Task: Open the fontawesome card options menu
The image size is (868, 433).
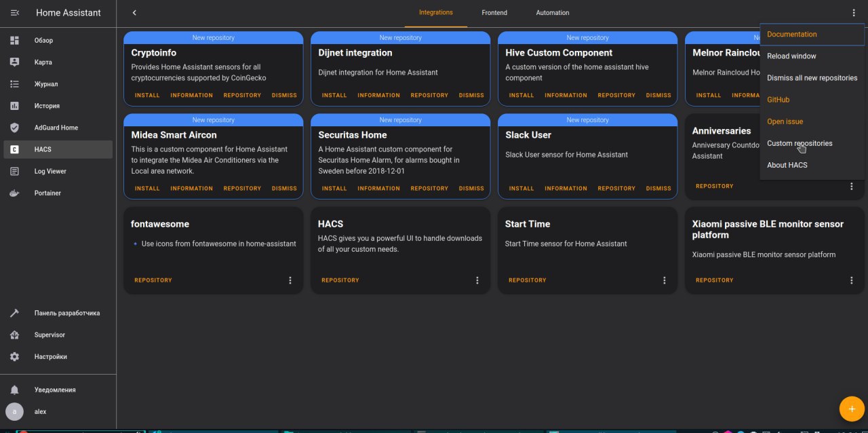Action: pos(290,280)
